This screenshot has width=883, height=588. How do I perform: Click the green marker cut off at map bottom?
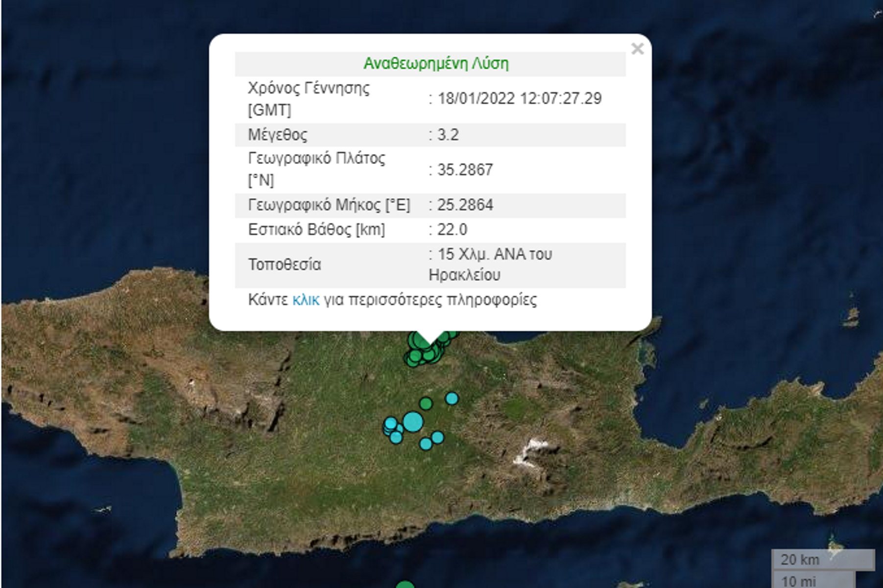pyautogui.click(x=405, y=584)
